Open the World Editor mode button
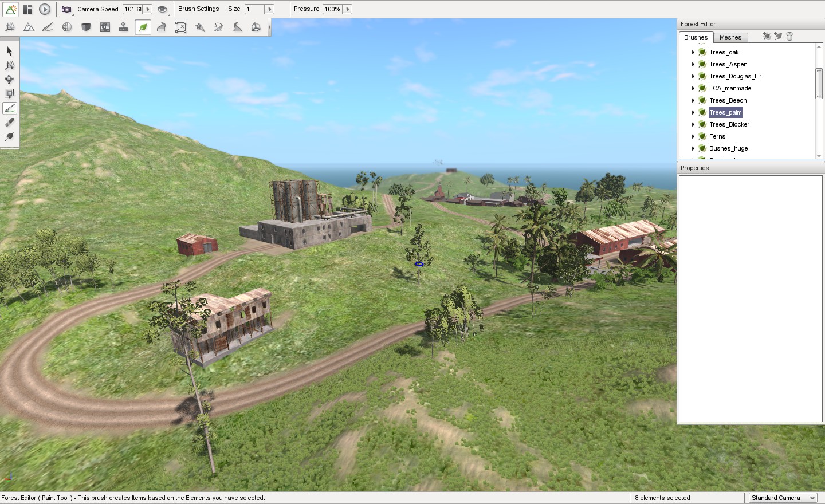This screenshot has height=504, width=825. click(10, 9)
